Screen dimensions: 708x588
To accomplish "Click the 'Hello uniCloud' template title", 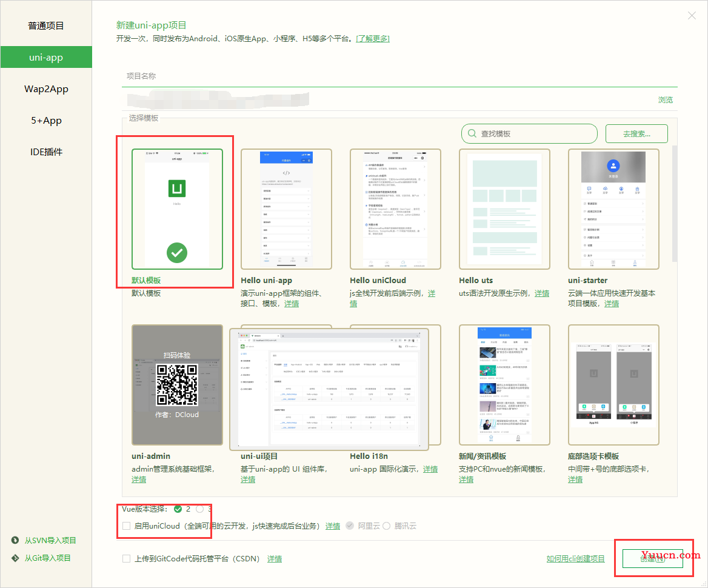I will 378,280.
